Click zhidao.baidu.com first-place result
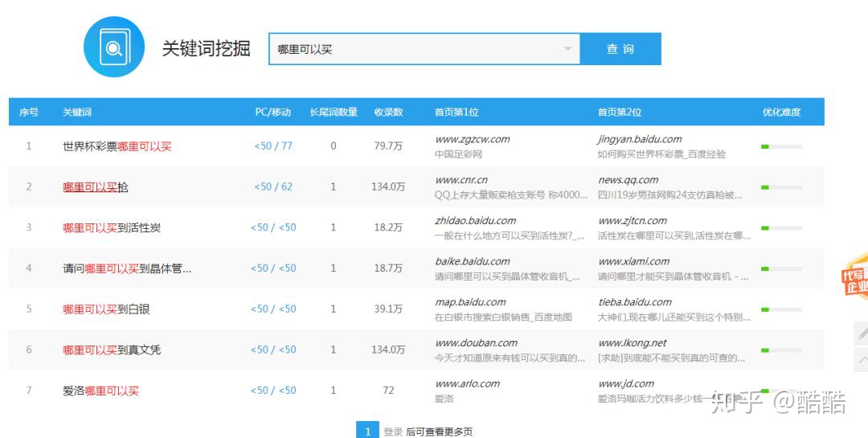This screenshot has height=438, width=868. 476,220
